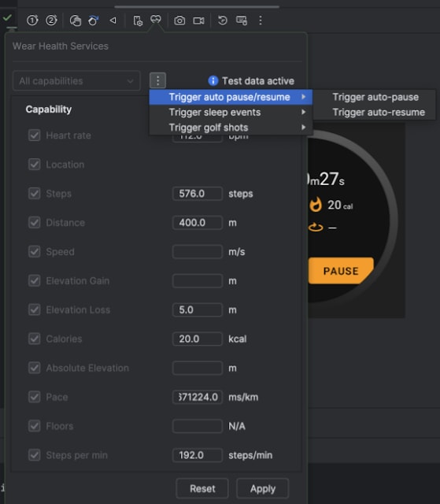Take a screenshot with the camera icon
This screenshot has height=504, width=440.
click(179, 20)
